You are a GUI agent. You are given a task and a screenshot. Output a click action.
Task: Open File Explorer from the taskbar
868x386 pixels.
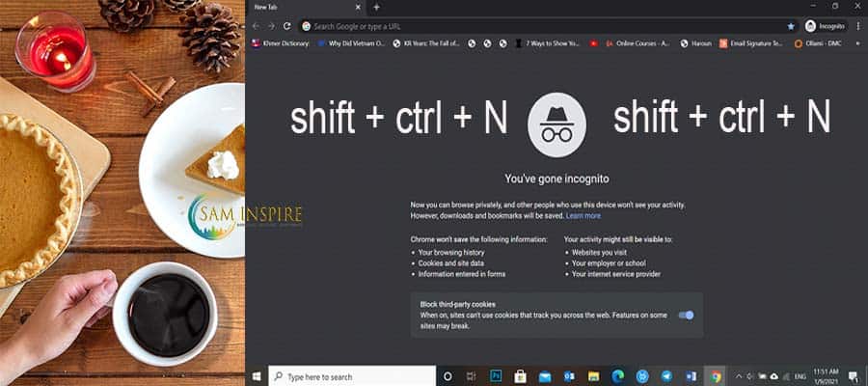click(593, 376)
